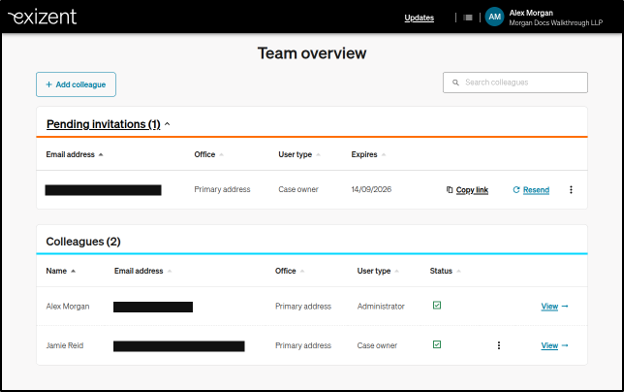Open more options for pending invitation

click(571, 190)
